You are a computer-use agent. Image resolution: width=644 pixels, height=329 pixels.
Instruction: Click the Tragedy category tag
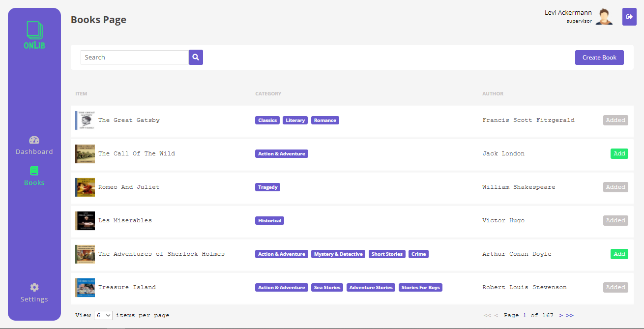pos(268,187)
